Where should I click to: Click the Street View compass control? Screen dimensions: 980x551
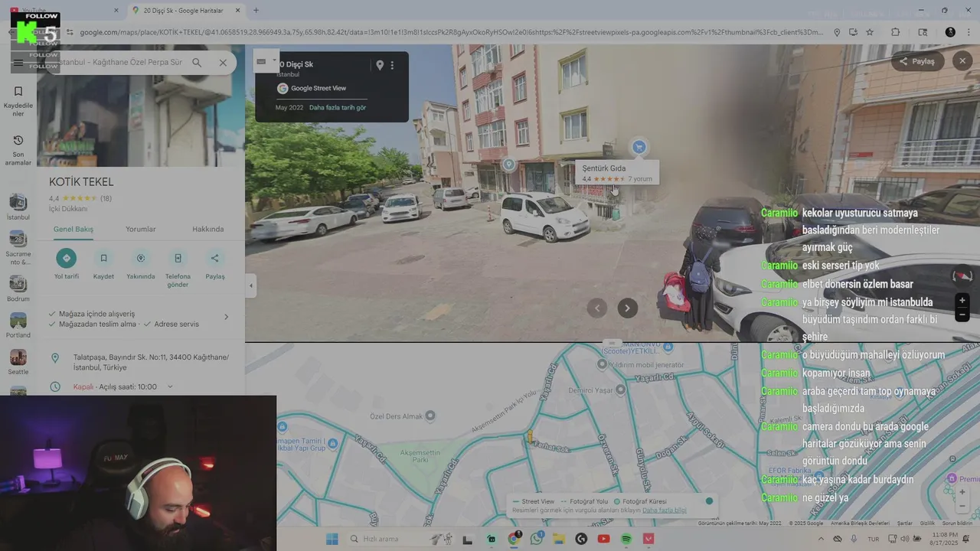962,276
